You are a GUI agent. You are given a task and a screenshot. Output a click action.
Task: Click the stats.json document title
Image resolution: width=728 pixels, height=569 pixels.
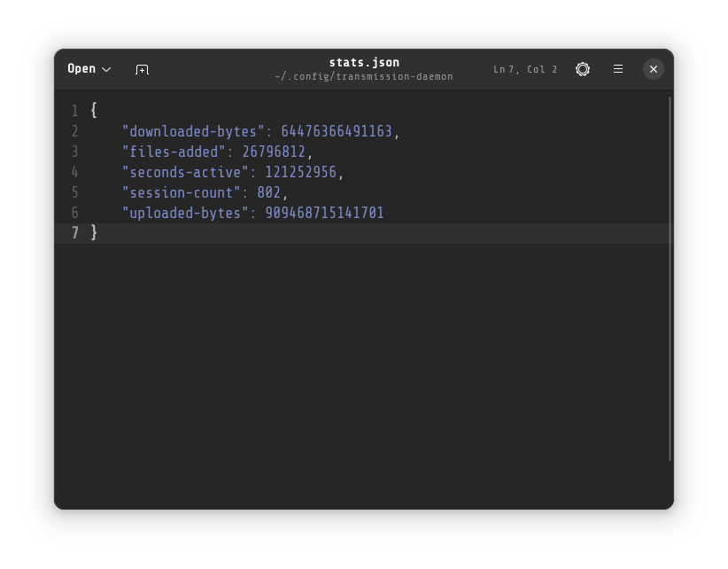(x=364, y=62)
